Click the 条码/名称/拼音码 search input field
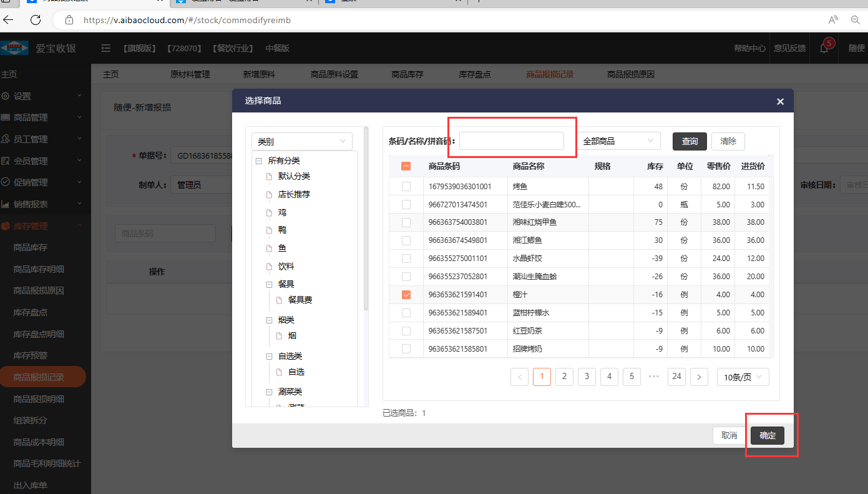The width and height of the screenshot is (868, 494). click(x=512, y=141)
